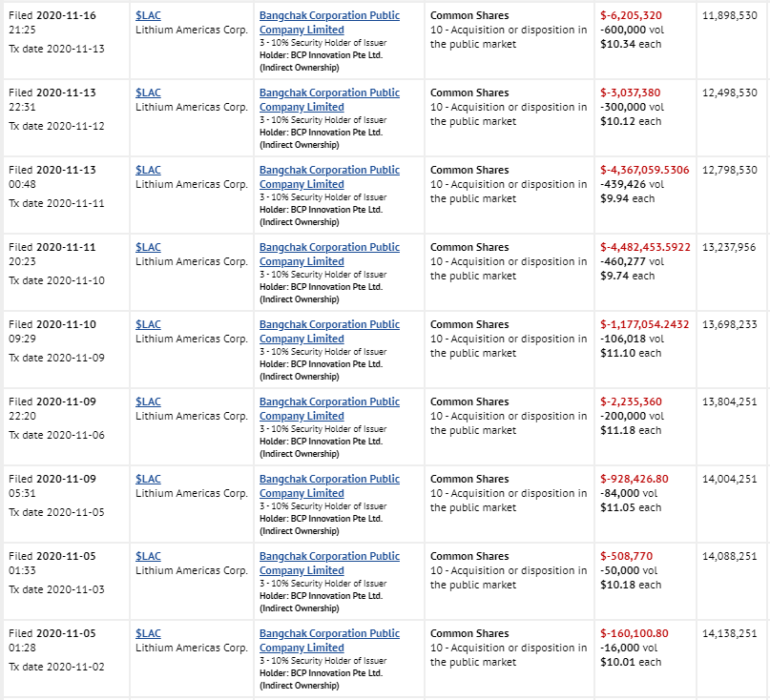The height and width of the screenshot is (700, 770).
Task: Select balance value 12,798,530
Action: tap(730, 170)
